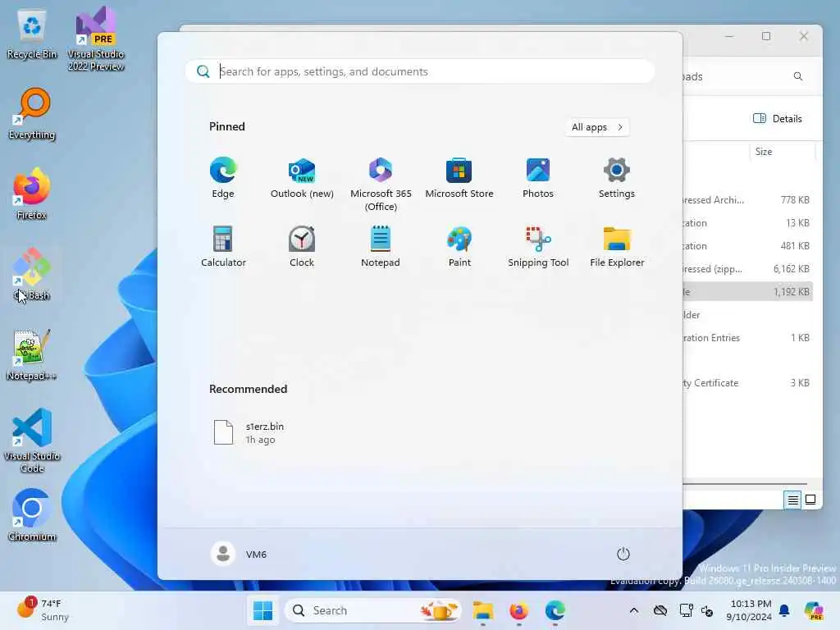840x630 pixels.
Task: Select the 778 KB compressed archive row
Action: click(x=748, y=200)
